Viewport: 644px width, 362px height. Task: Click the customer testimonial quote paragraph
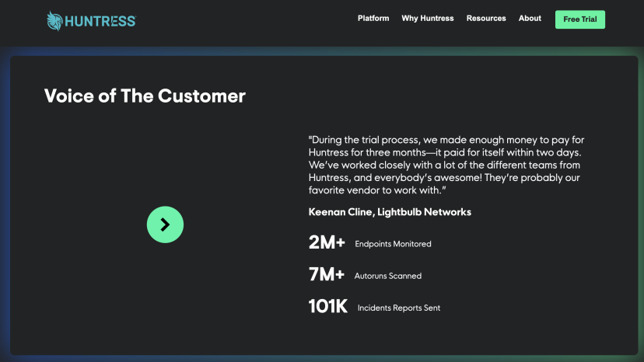click(445, 165)
